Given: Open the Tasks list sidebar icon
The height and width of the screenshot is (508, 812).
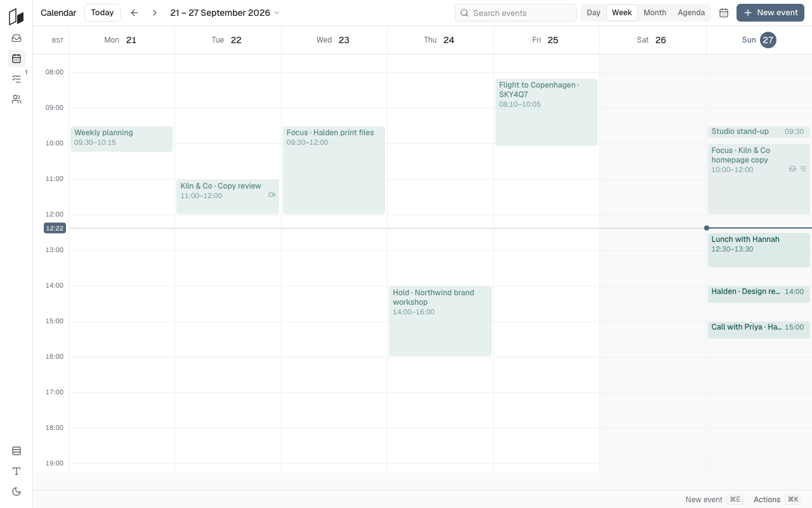Looking at the screenshot, I should [x=16, y=79].
